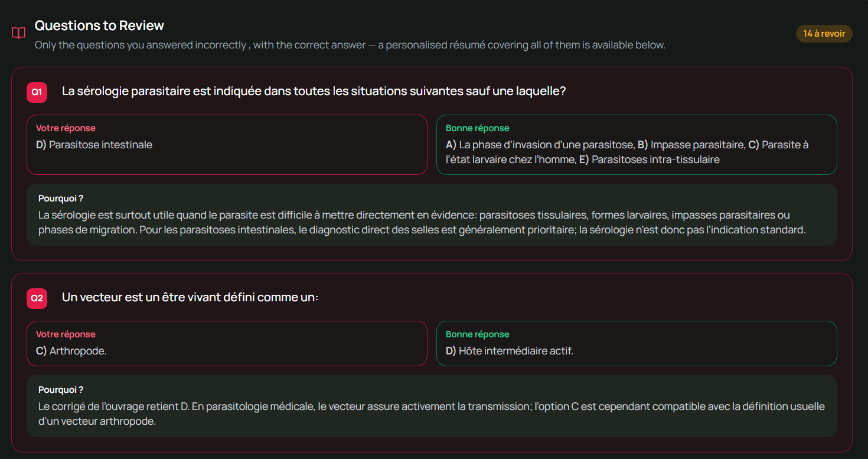Click Q2's explanation mentioning 'Le corrigé de l'ouvrage'

(x=431, y=414)
